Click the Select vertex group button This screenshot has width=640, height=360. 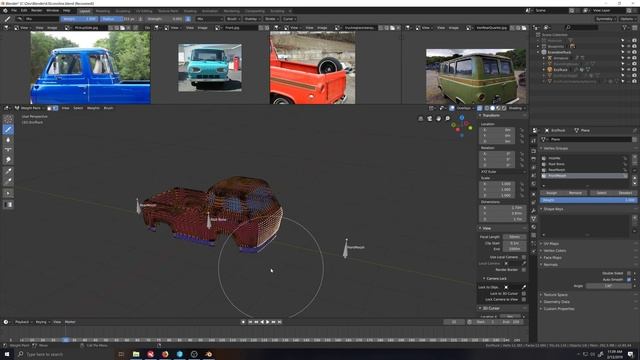pos(601,193)
